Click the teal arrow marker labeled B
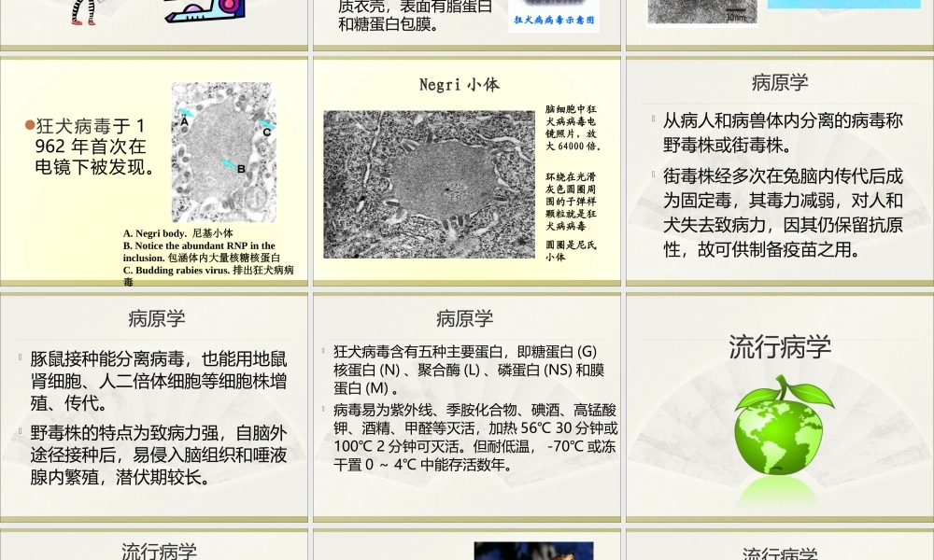This screenshot has height=560, width=934. [x=227, y=162]
